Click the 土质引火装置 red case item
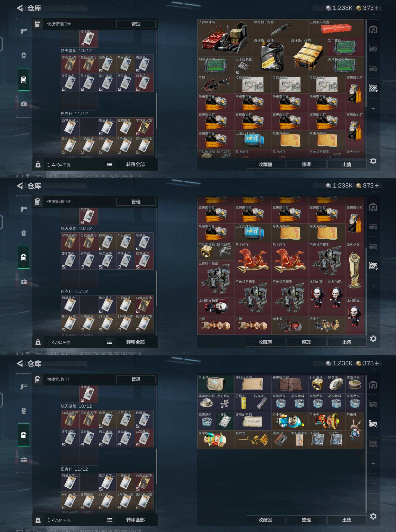 click(336, 29)
